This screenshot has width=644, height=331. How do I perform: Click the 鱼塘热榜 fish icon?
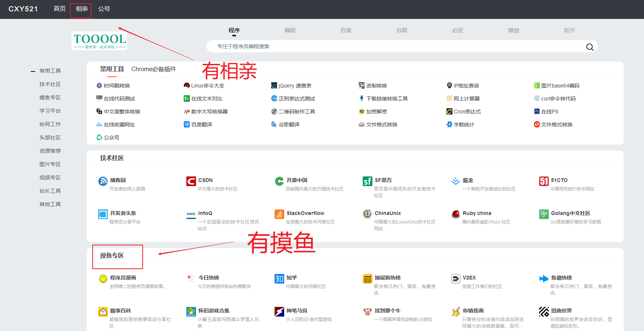click(x=544, y=279)
